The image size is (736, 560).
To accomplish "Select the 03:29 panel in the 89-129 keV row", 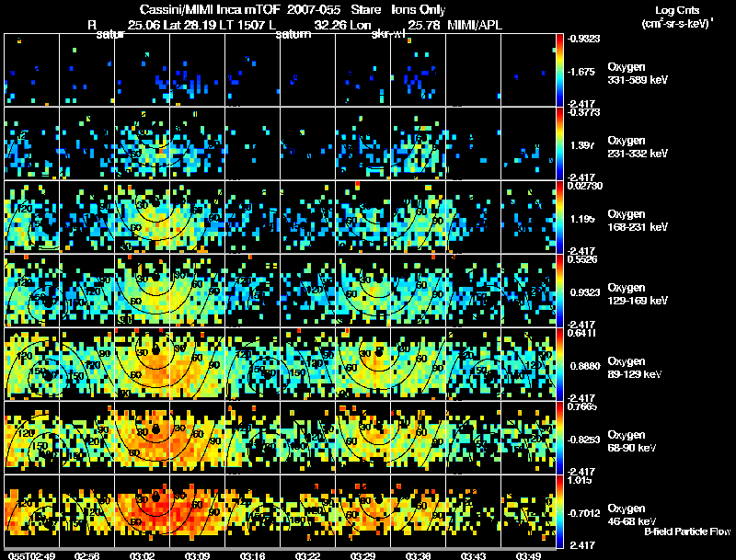I will click(x=362, y=364).
